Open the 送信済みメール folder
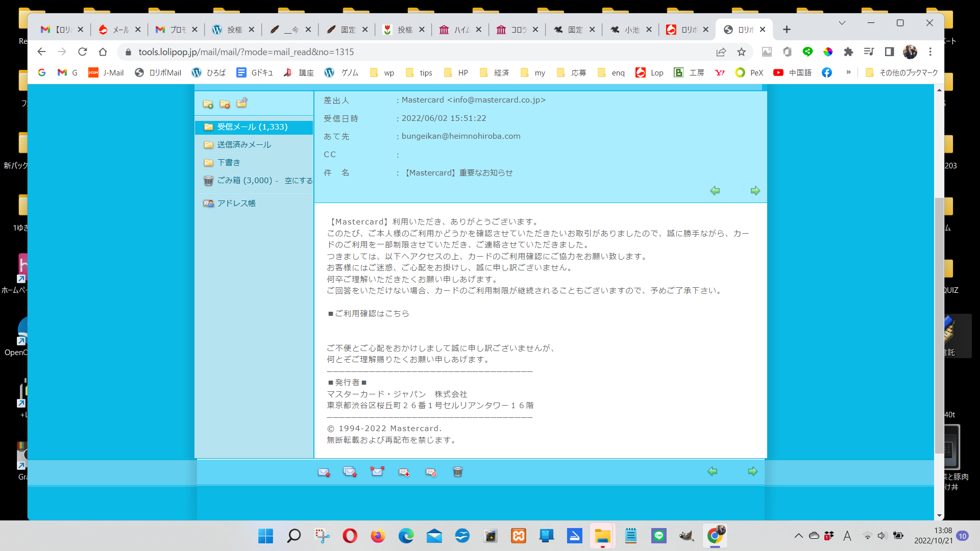Image resolution: width=980 pixels, height=551 pixels. 244,145
